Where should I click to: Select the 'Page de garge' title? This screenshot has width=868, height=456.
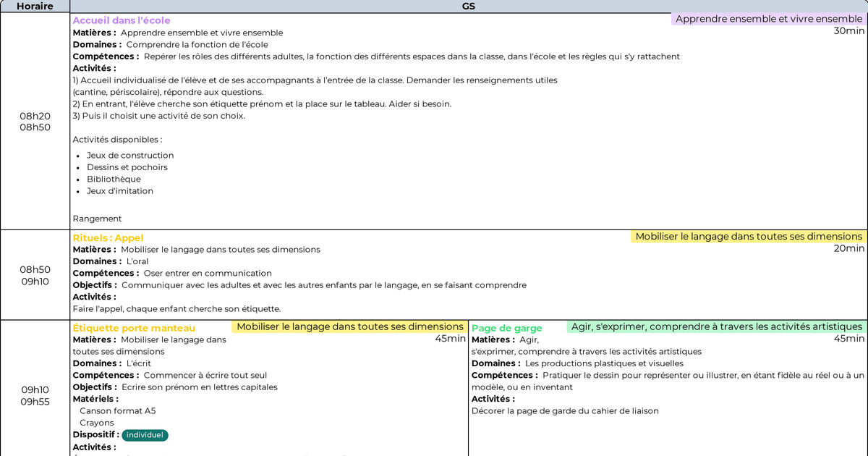pos(506,329)
